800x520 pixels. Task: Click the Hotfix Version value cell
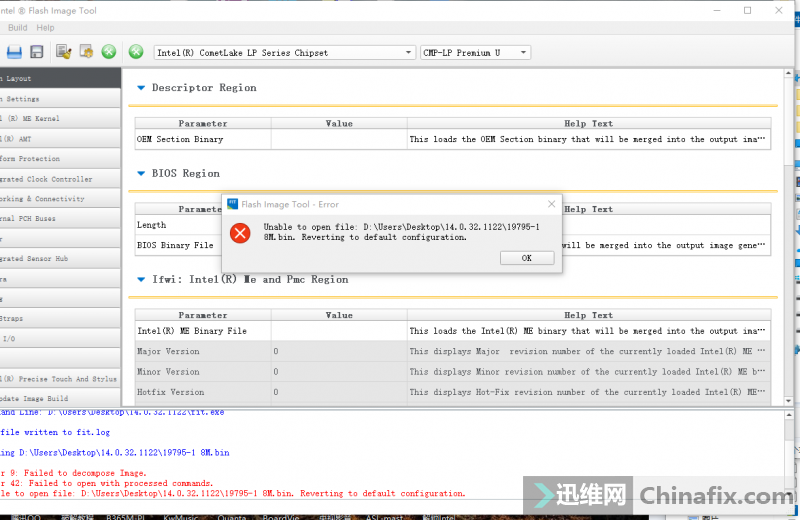coord(339,392)
